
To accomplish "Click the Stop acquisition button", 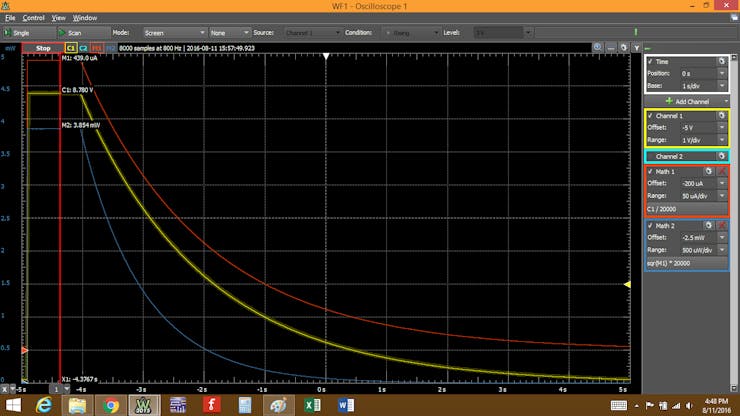I will tap(43, 48).
